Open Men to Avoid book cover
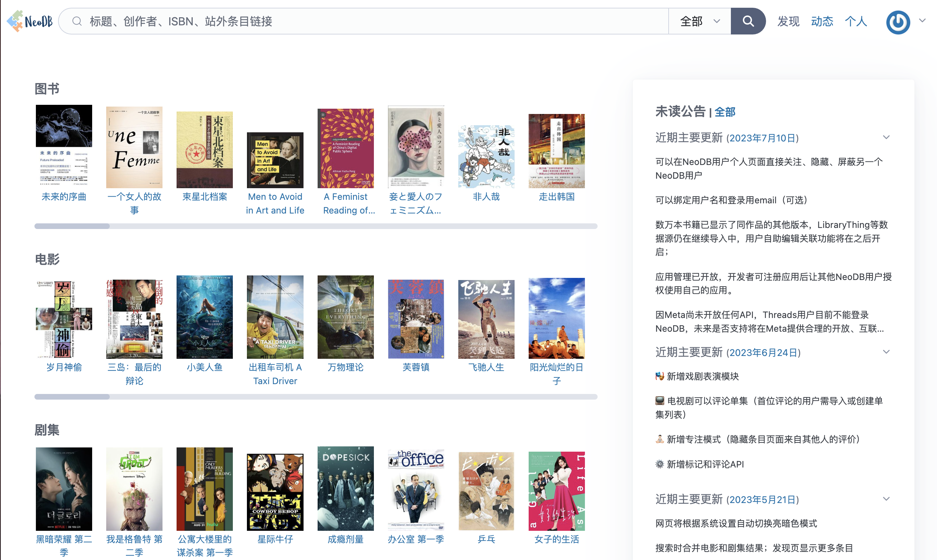 click(x=275, y=160)
